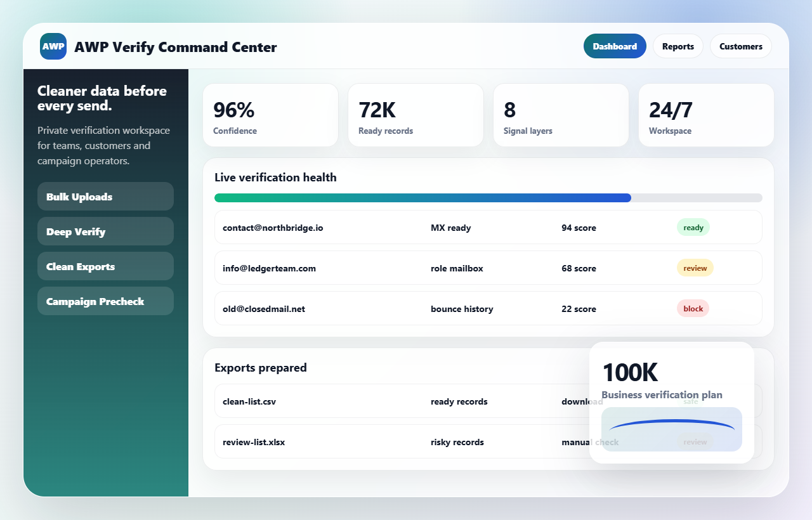Select old@closedmail.net email
The width and height of the screenshot is (812, 520).
[264, 309]
